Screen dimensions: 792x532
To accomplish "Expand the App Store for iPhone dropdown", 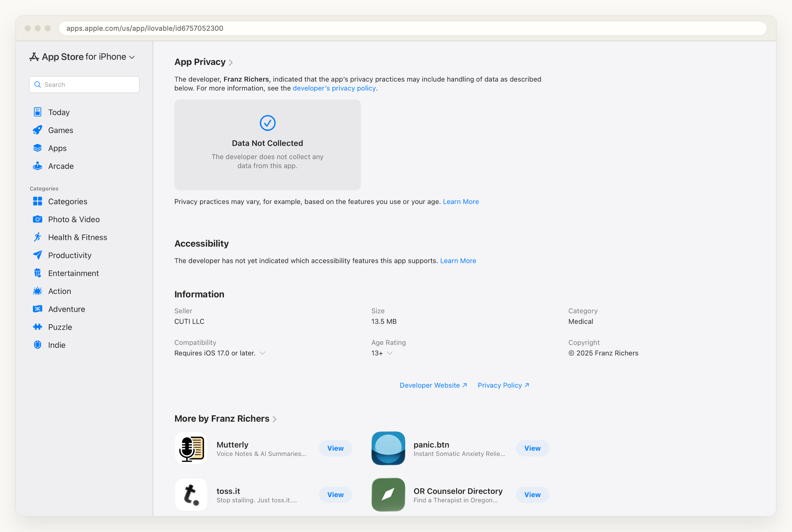I will click(x=132, y=57).
